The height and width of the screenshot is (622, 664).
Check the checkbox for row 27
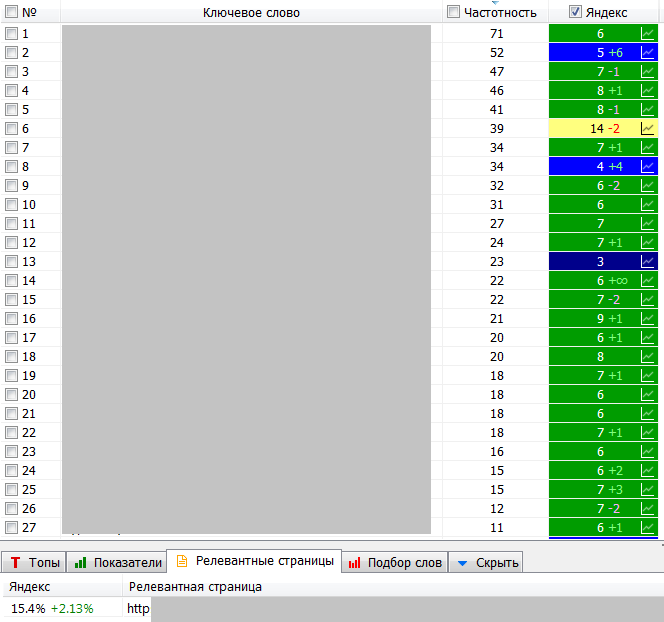11,528
